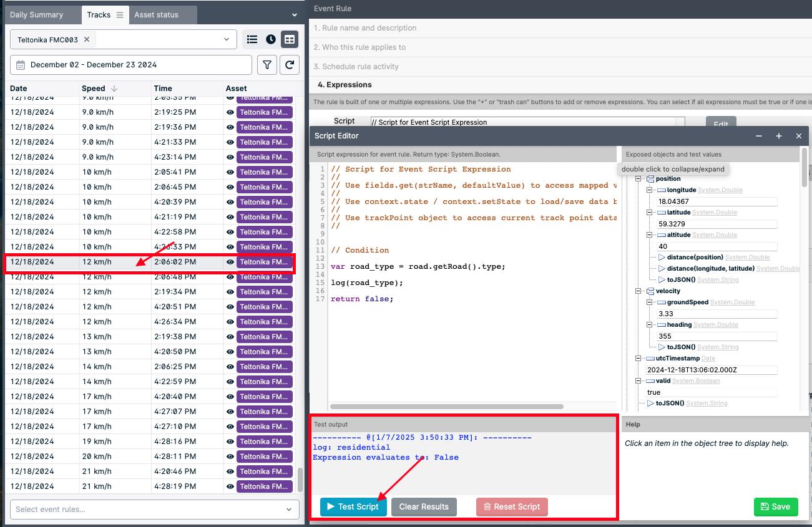Click the date range field December 02 - December 23
Screen dimensions: 812x527
[x=131, y=65]
